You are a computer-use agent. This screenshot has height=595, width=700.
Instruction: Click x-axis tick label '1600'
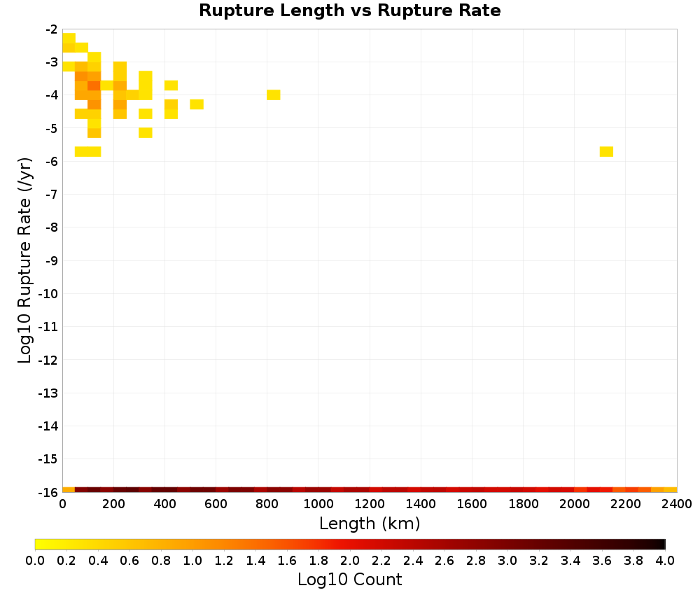(x=472, y=505)
